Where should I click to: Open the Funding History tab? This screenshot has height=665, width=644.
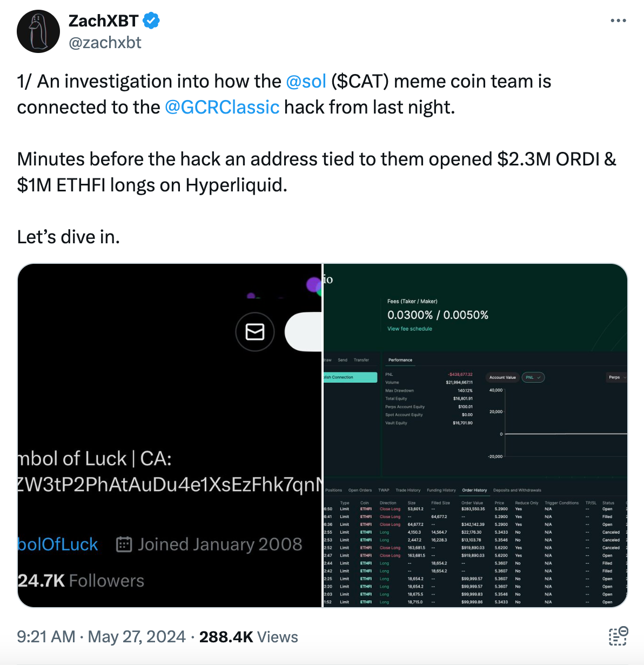pyautogui.click(x=441, y=490)
